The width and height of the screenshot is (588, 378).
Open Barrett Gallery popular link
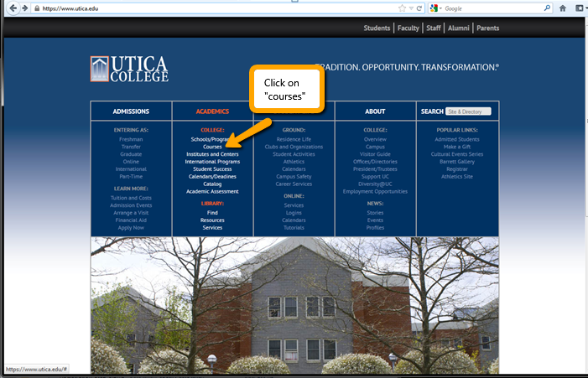(457, 162)
